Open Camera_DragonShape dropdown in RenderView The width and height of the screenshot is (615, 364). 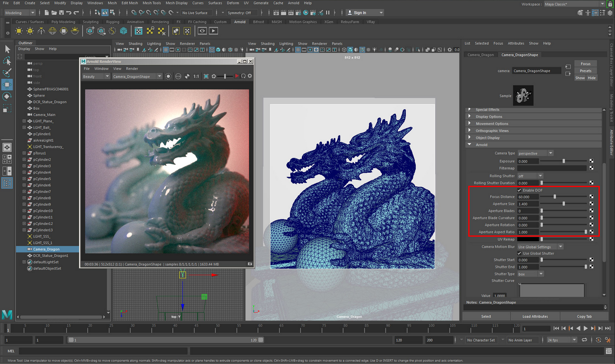(137, 76)
